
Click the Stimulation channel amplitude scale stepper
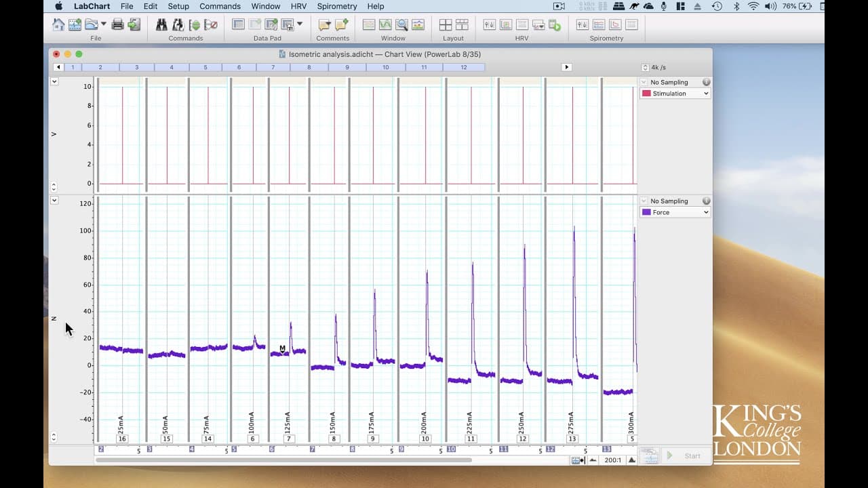tap(54, 187)
